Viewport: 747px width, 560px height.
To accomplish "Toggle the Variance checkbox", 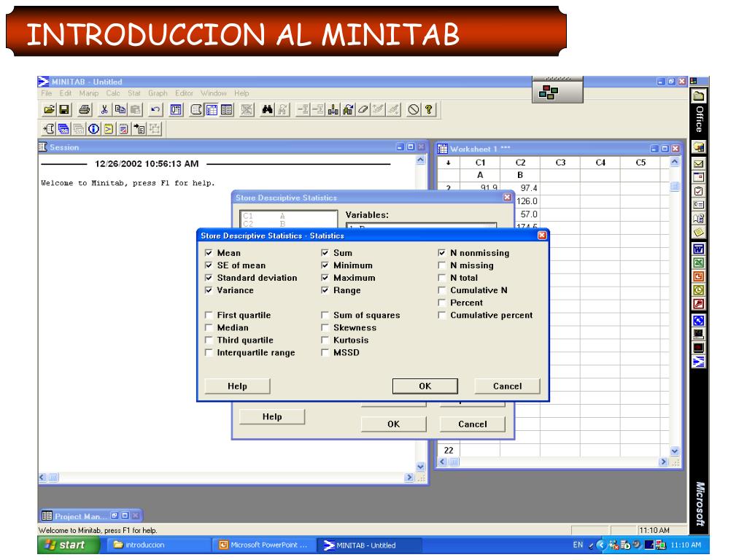I will [x=209, y=290].
